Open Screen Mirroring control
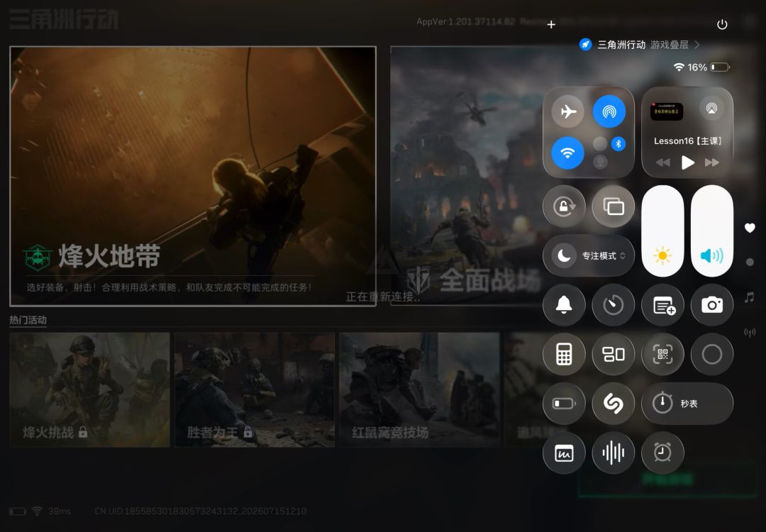The height and width of the screenshot is (532, 766). pyautogui.click(x=613, y=206)
